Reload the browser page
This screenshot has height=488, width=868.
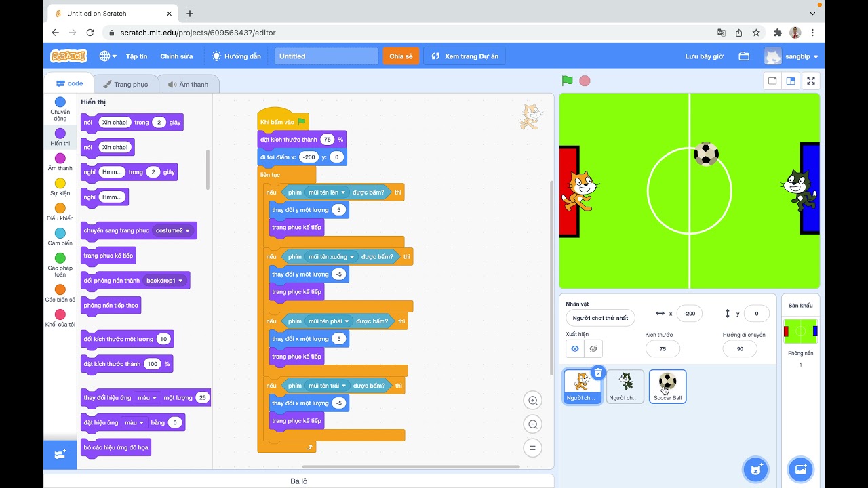(90, 33)
